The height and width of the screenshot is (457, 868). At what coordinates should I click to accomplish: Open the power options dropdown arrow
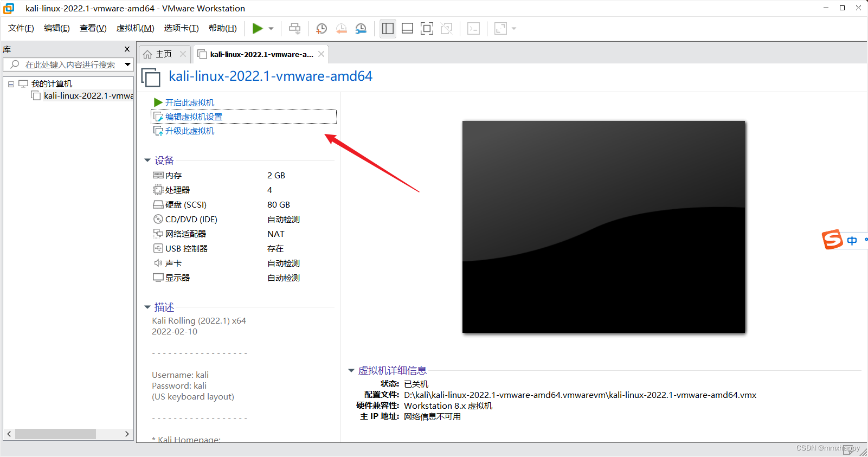pyautogui.click(x=271, y=29)
